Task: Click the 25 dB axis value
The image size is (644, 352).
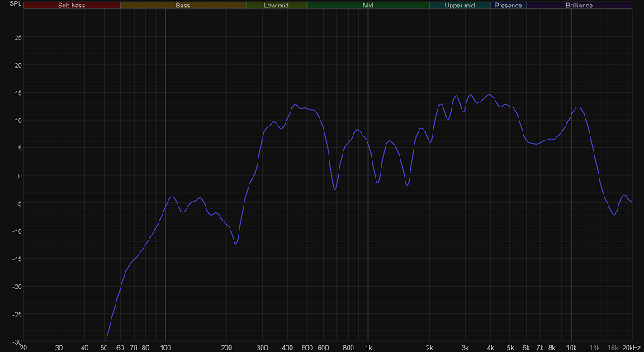Action: click(18, 37)
